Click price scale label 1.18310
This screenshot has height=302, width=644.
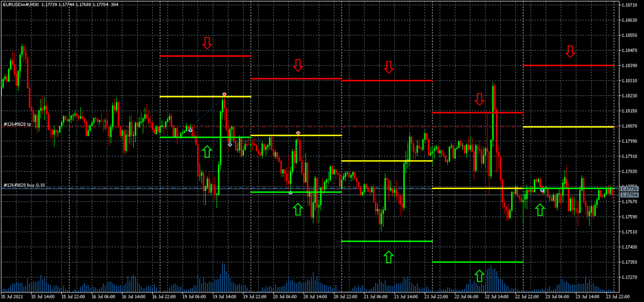(630, 81)
